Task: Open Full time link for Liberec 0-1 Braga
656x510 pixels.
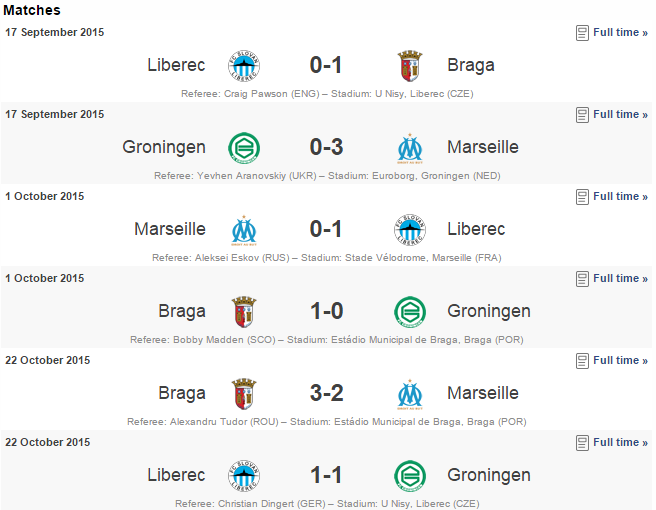Action: 620,32
